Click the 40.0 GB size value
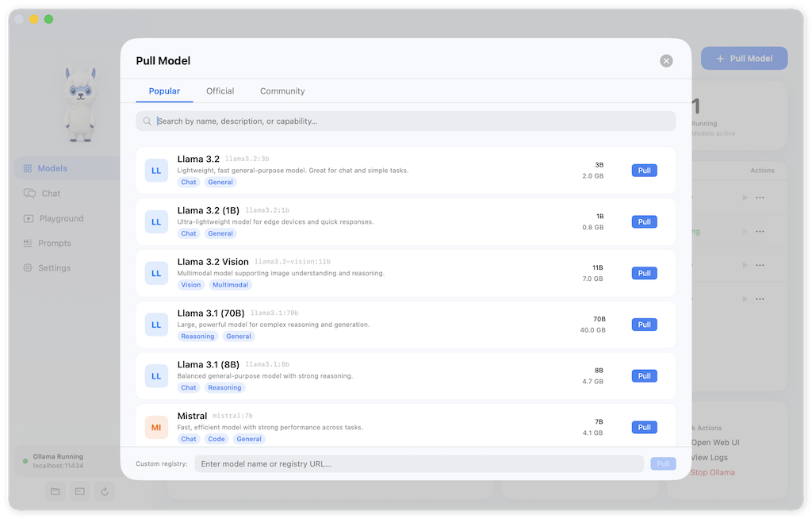Screen dimensions: 812x519 [592, 330]
